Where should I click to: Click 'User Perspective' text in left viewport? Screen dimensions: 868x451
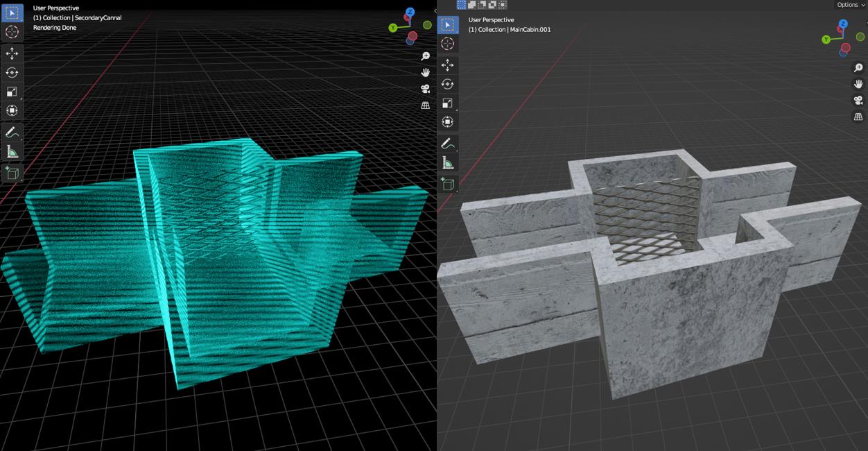coord(56,8)
